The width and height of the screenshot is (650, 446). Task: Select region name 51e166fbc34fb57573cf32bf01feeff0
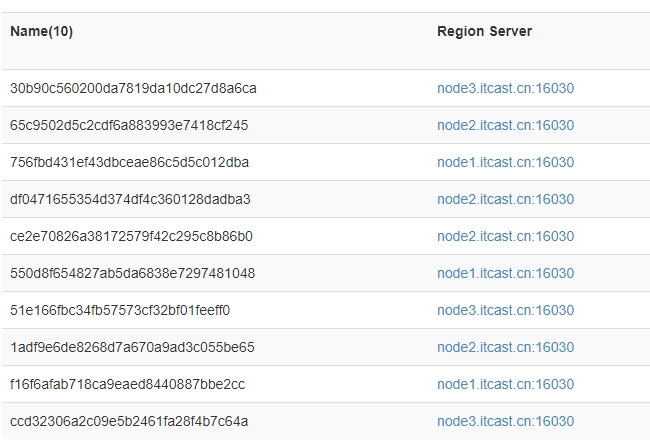pyautogui.click(x=120, y=310)
